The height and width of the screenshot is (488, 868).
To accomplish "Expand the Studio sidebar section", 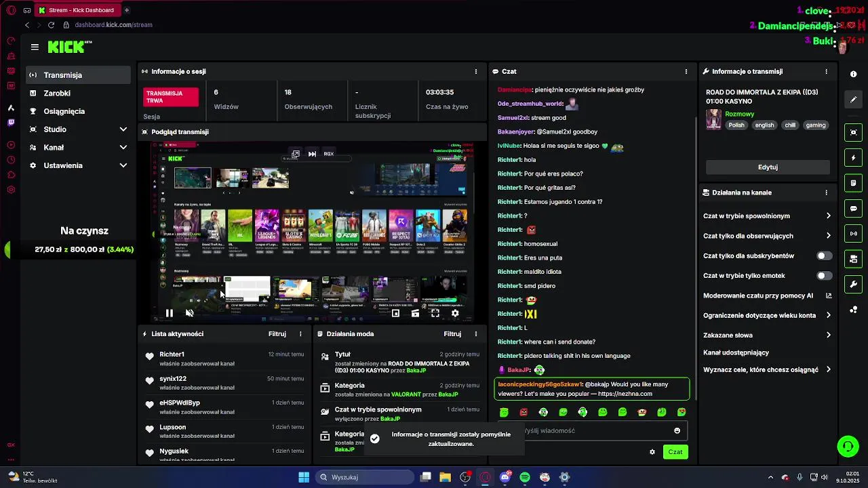I will 79,129.
